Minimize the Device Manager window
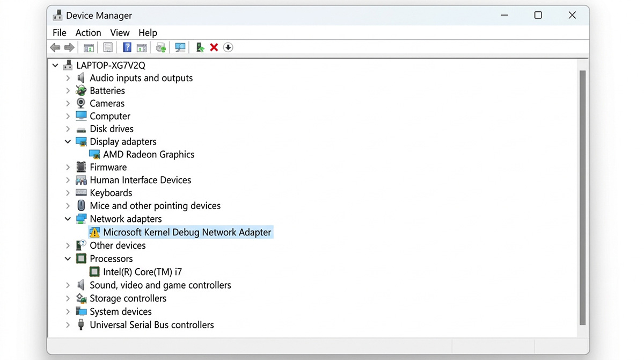This screenshot has width=644, height=360. point(504,16)
